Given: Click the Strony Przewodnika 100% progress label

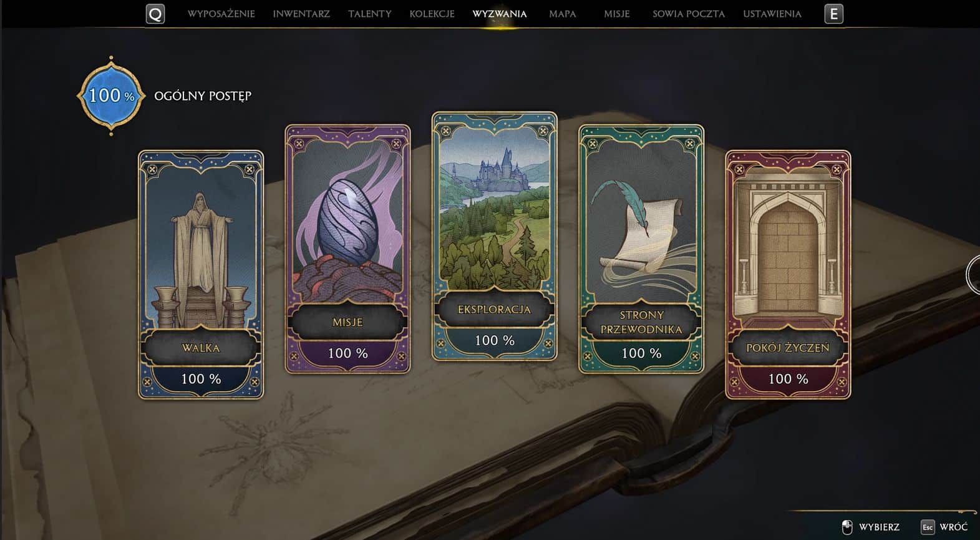Looking at the screenshot, I should 641,353.
